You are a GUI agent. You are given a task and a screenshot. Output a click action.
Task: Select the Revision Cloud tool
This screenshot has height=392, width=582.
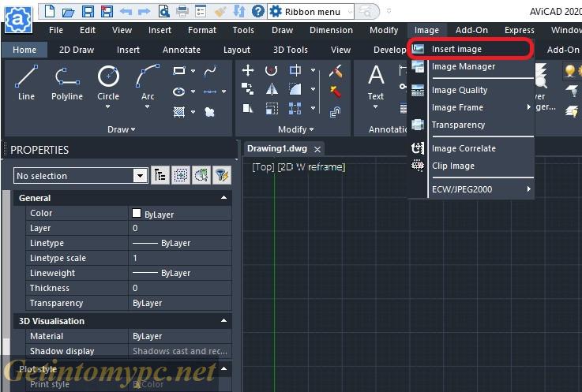(x=210, y=112)
